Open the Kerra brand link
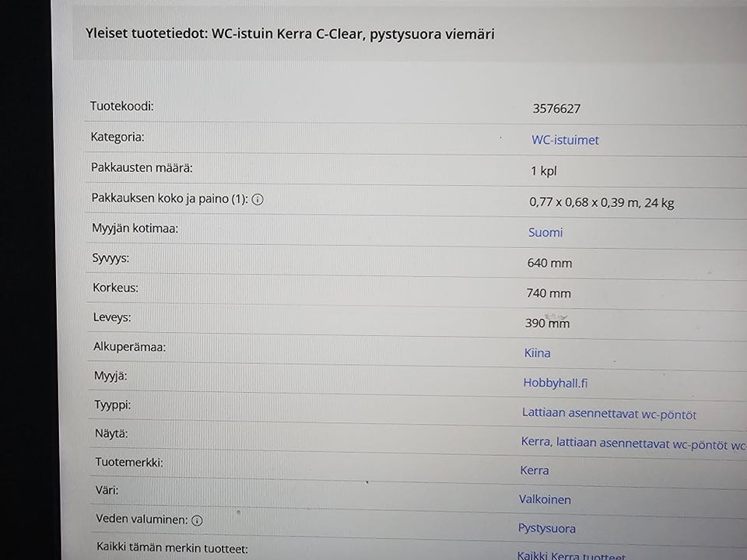The width and height of the screenshot is (747, 560). [534, 471]
